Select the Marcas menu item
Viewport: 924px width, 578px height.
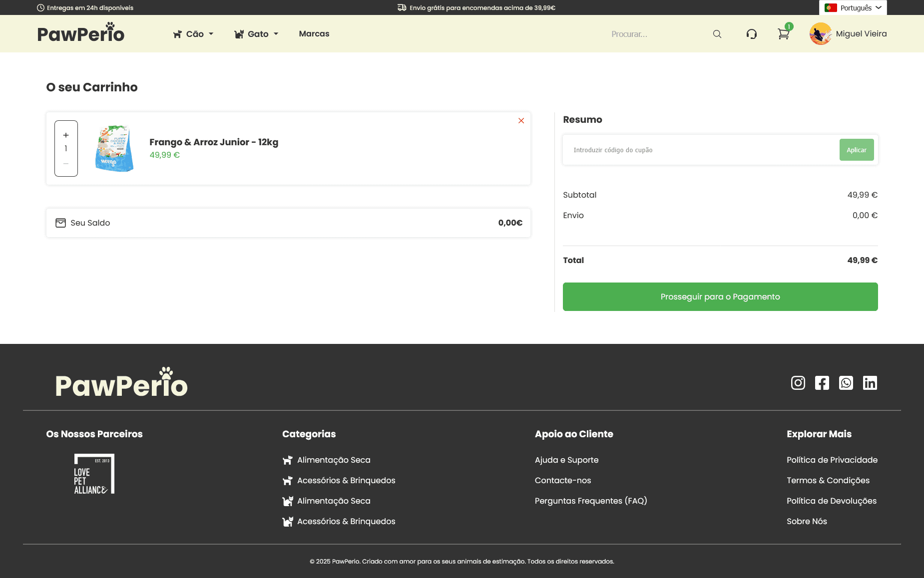[x=314, y=33]
